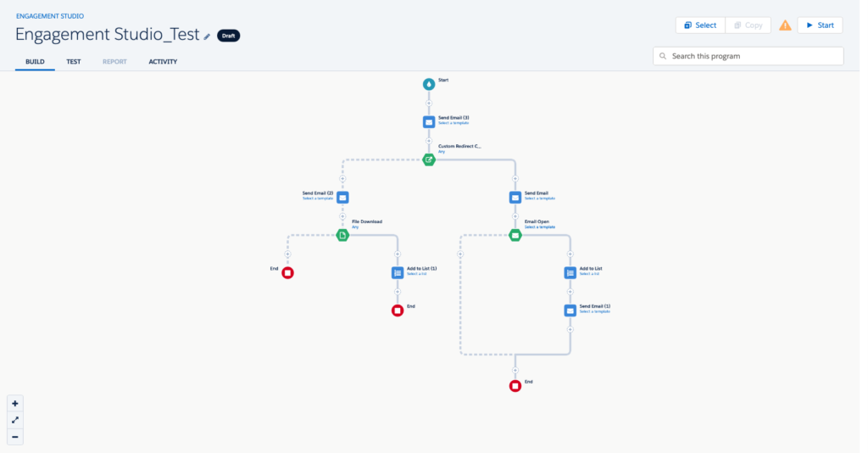The height and width of the screenshot is (453, 868).
Task: Select the Send Email (3) step icon
Action: click(429, 121)
